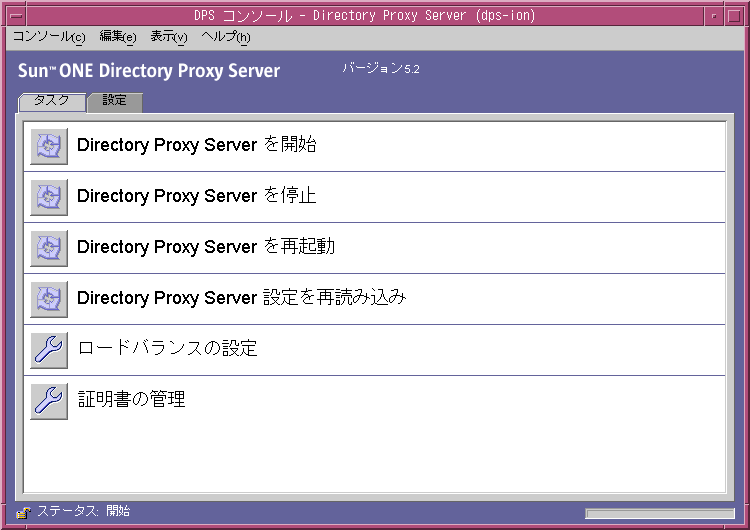Click the バージョン 5.2 version label
Viewport: 750px width, 530px height.
coord(381,68)
